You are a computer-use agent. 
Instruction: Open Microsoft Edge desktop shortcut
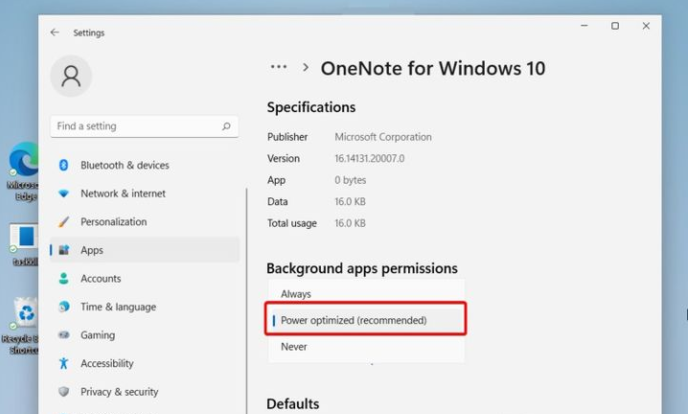(x=23, y=171)
